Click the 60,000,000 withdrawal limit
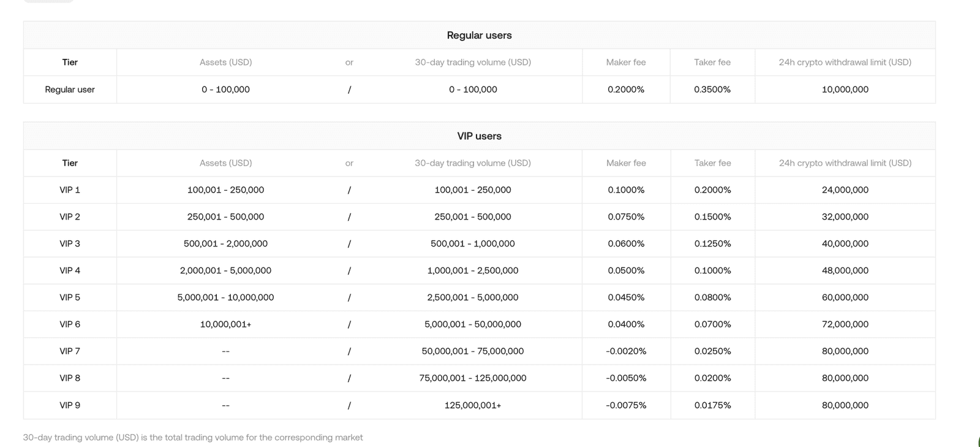The height and width of the screenshot is (447, 980). pyautogui.click(x=845, y=297)
